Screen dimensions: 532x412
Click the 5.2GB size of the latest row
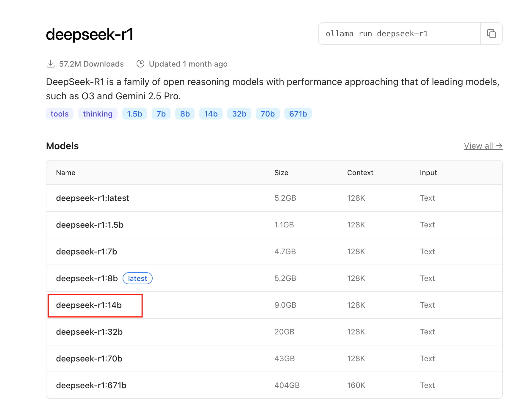pyautogui.click(x=285, y=198)
